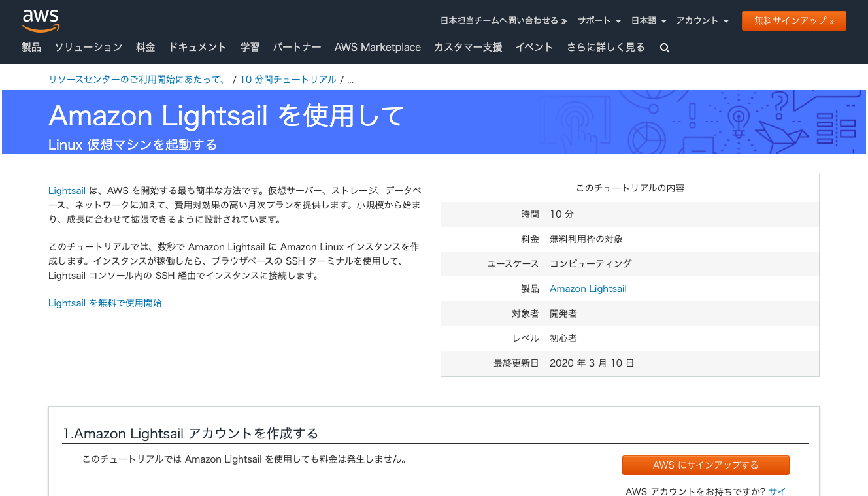Click 日本担当チームへ問い合わせる link
The image size is (868, 496).
click(503, 21)
